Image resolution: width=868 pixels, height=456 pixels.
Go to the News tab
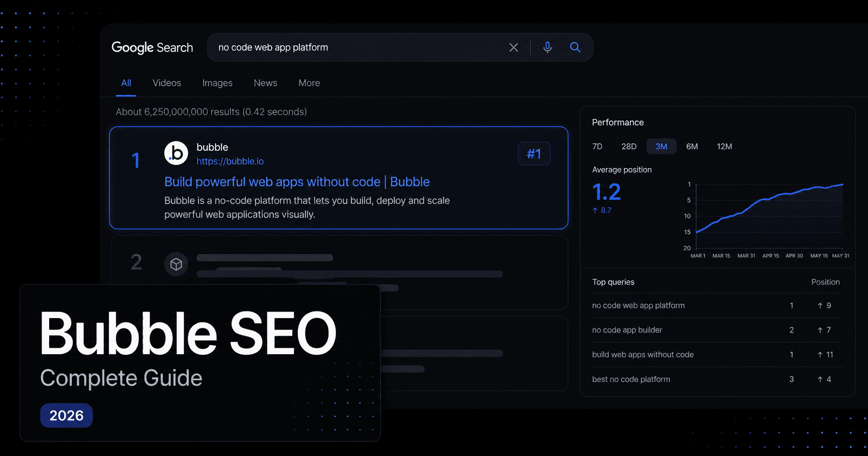(265, 83)
